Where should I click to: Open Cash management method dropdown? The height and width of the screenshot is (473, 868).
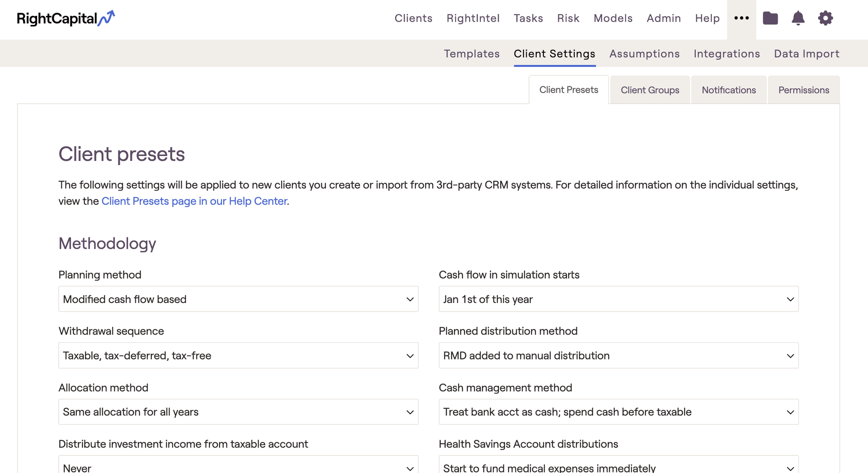tap(618, 412)
